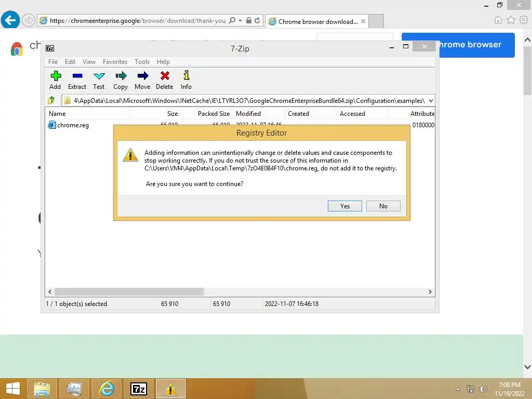Image resolution: width=532 pixels, height=399 pixels.
Task: Click the Chrome logo on webpage
Action: coord(17,48)
